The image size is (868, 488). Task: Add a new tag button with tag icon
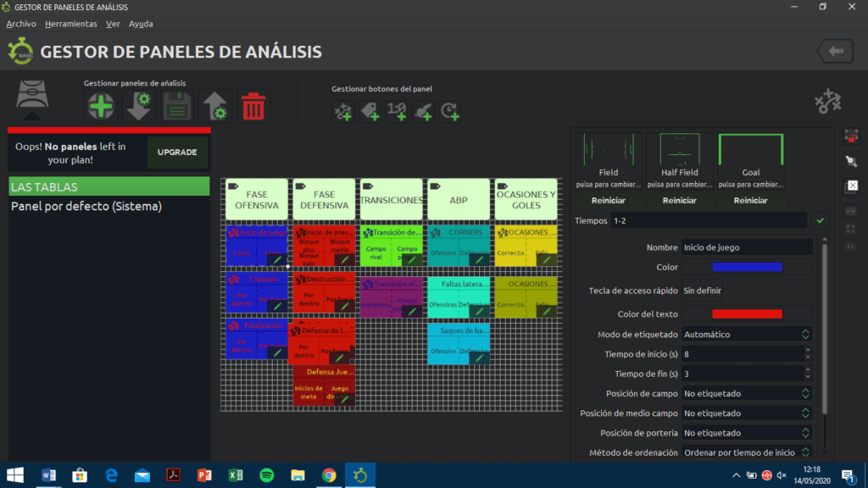(x=370, y=110)
